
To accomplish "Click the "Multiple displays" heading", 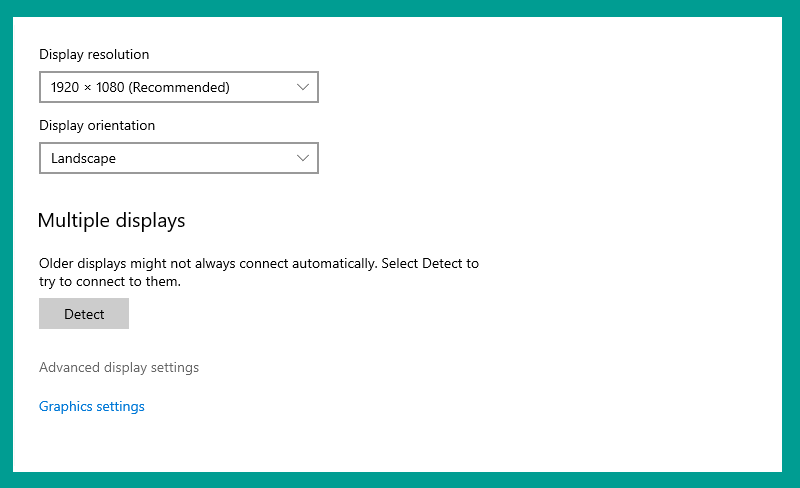I will point(111,221).
